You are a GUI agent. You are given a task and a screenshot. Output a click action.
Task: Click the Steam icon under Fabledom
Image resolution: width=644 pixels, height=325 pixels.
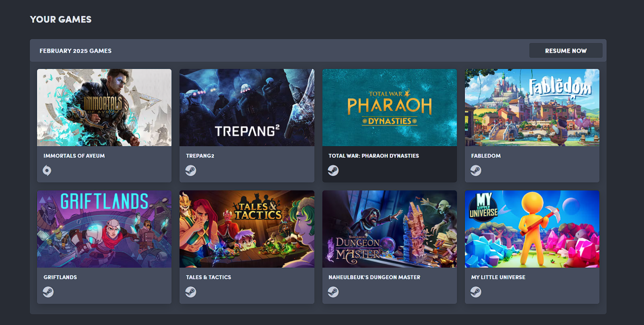[476, 171]
